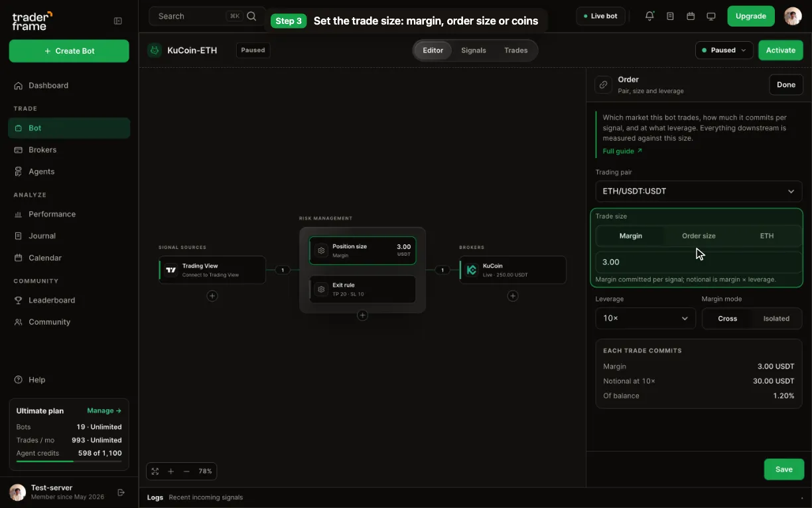Open the calendar icon in top bar
The image size is (812, 508).
pyautogui.click(x=691, y=16)
